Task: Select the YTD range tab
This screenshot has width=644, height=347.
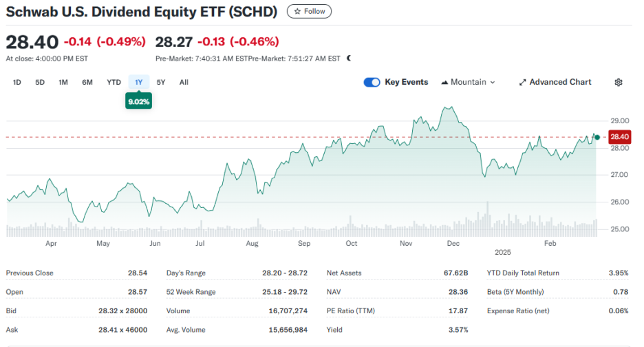Action: pyautogui.click(x=114, y=82)
